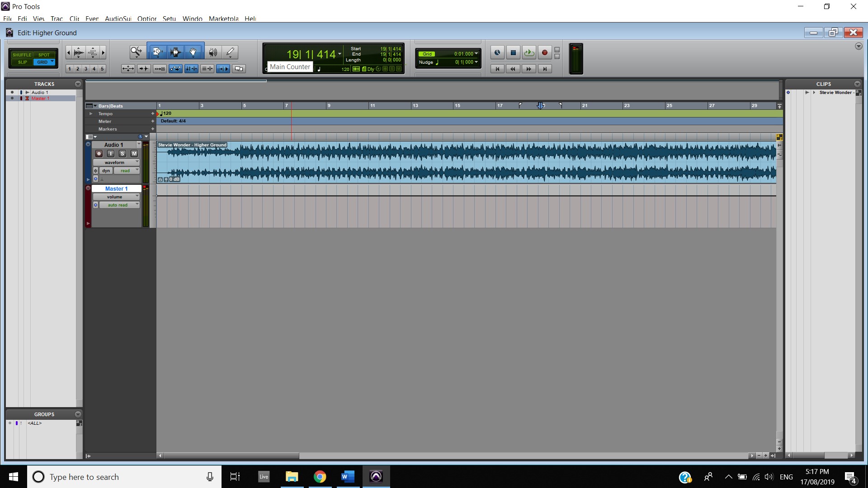868x488 pixels.
Task: Select the Grabber hand tool
Action: click(193, 52)
